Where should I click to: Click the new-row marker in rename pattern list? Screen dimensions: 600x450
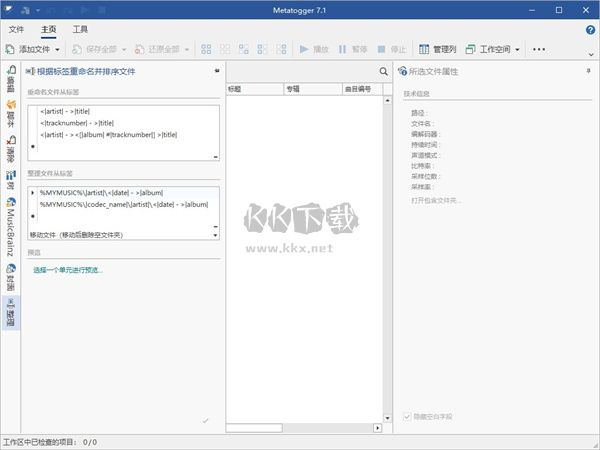[x=33, y=146]
